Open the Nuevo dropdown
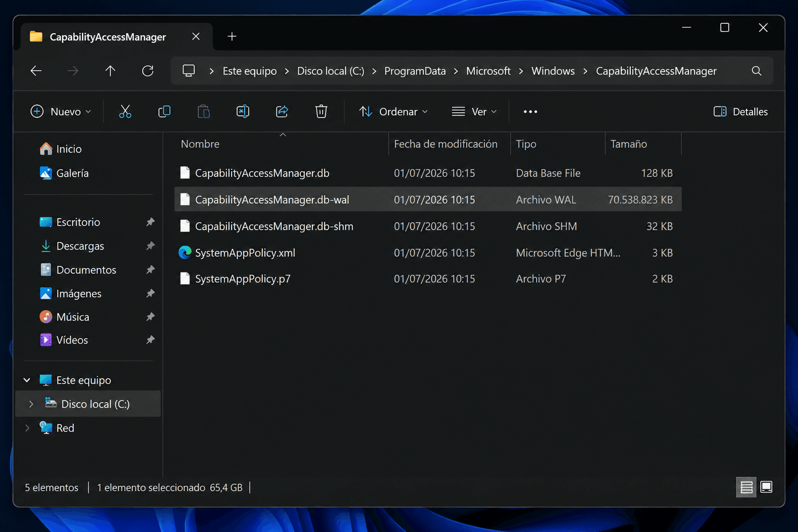This screenshot has width=798, height=532. coord(61,112)
